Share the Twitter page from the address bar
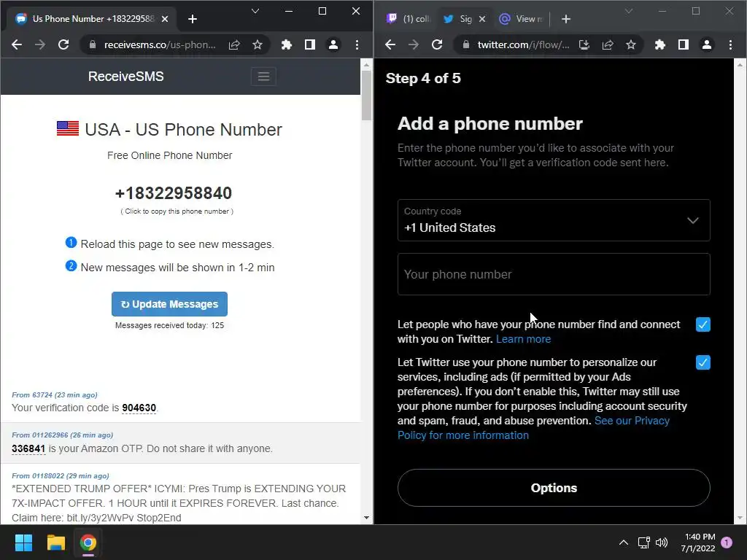 click(x=608, y=44)
